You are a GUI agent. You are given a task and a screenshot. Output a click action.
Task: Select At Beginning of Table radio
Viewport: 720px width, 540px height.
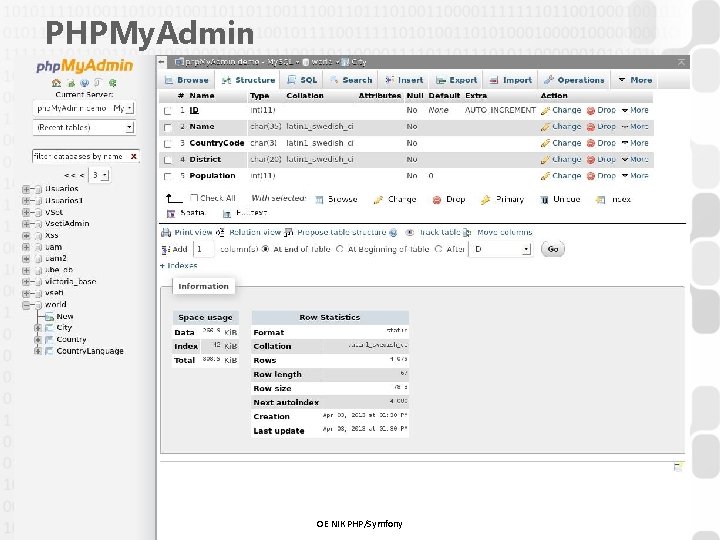[340, 249]
